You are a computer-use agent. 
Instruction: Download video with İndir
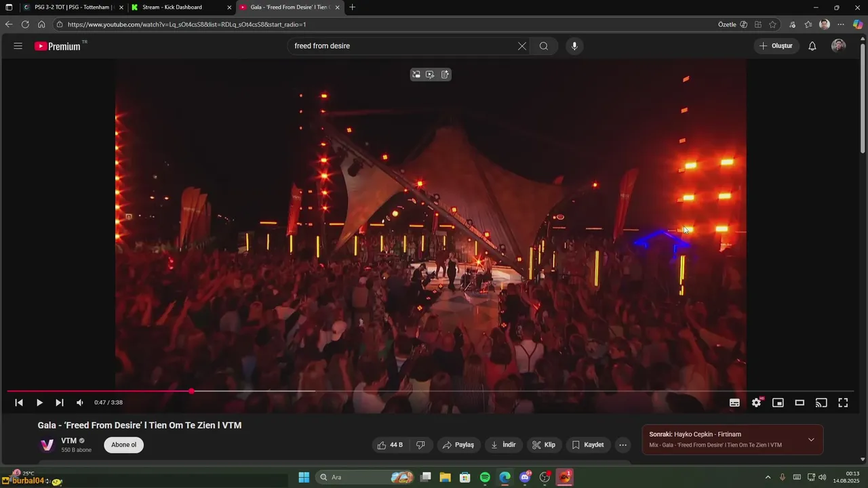(504, 445)
